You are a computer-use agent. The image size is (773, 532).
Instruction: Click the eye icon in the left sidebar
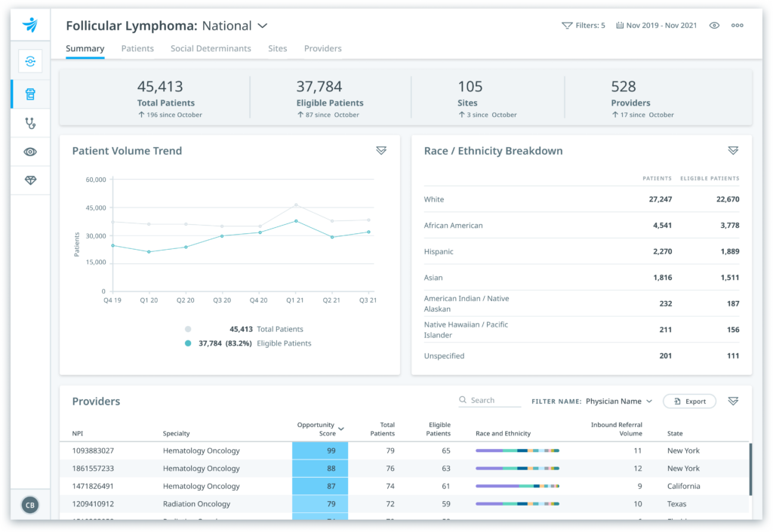[30, 152]
